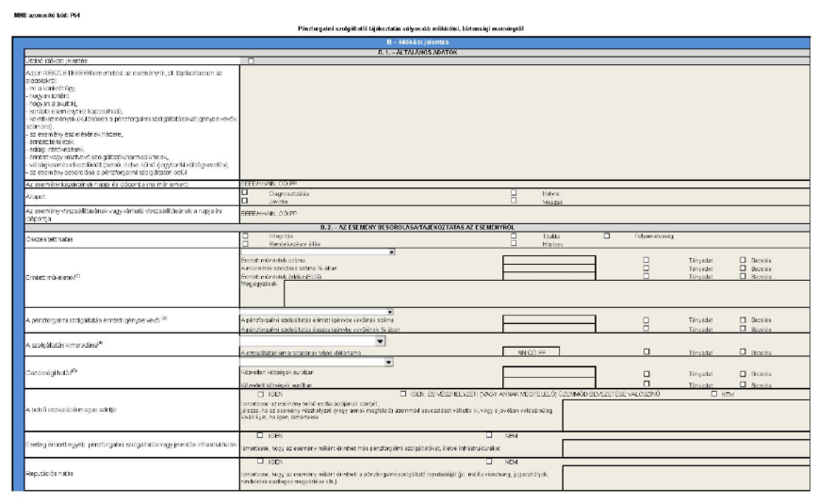Click the Érintett műveletek száma input box
818x504 pixels.
click(x=548, y=260)
